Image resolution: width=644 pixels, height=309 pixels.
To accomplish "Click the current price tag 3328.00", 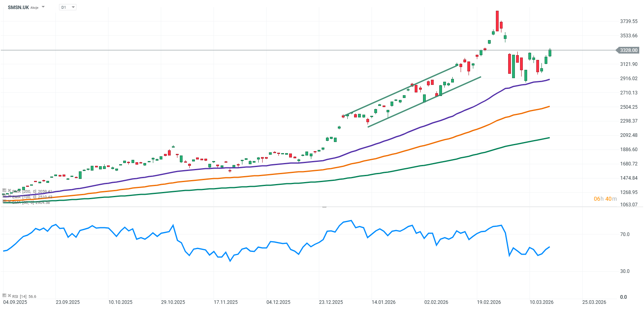I will pos(628,50).
